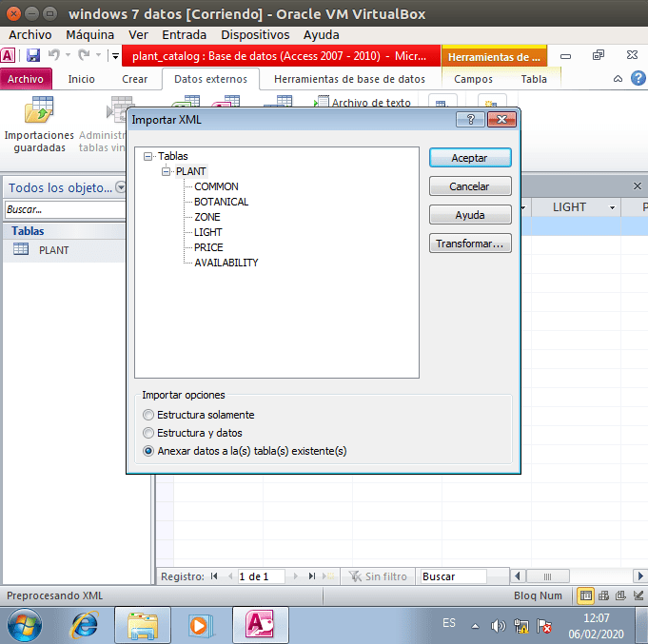Click the datasheet view icon in status bar
The width and height of the screenshot is (648, 644).
coord(586,596)
